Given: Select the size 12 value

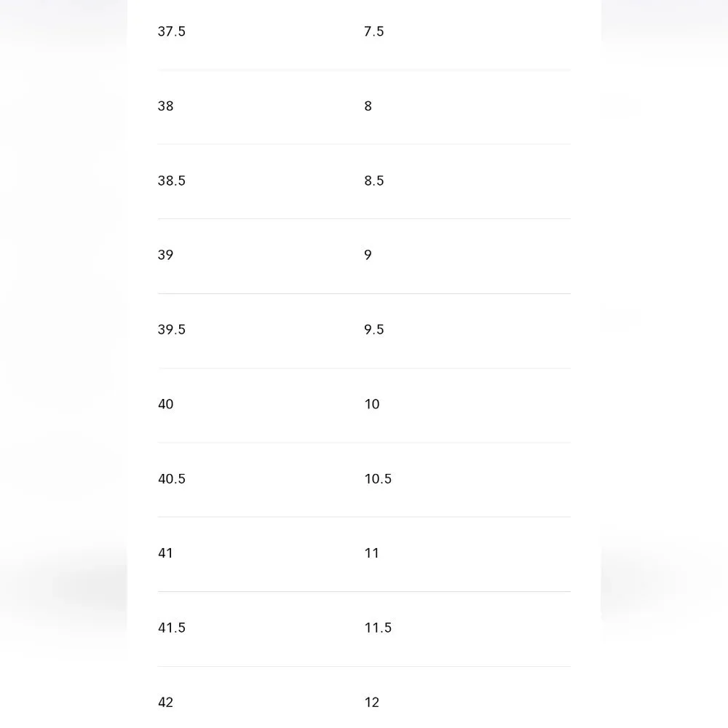Looking at the screenshot, I should tap(372, 703).
